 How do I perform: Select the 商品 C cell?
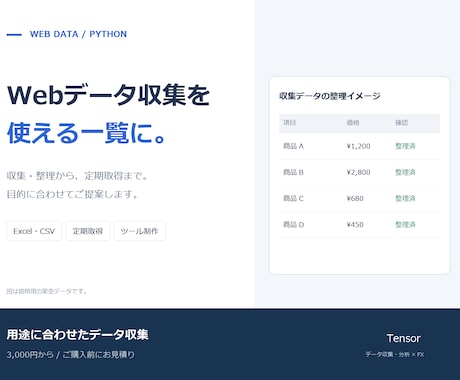click(293, 198)
